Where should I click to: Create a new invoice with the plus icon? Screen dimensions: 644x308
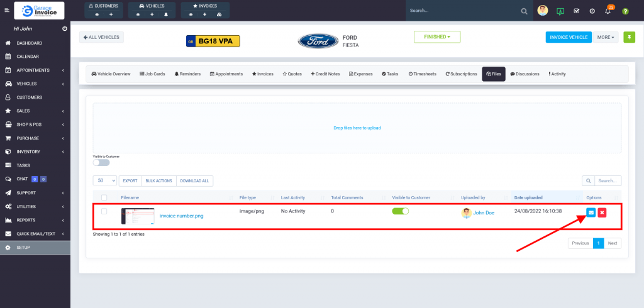coord(205,14)
